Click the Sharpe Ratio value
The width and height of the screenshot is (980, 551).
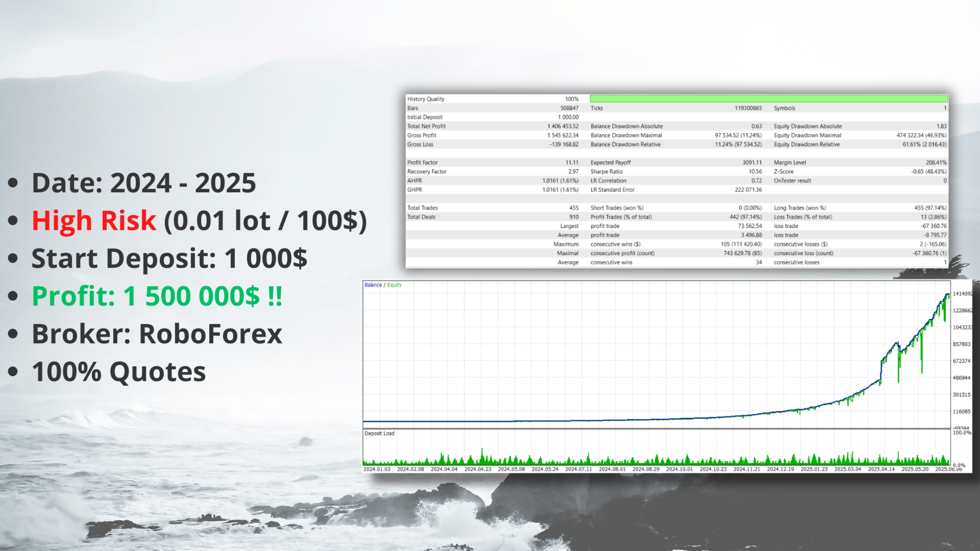click(x=755, y=171)
